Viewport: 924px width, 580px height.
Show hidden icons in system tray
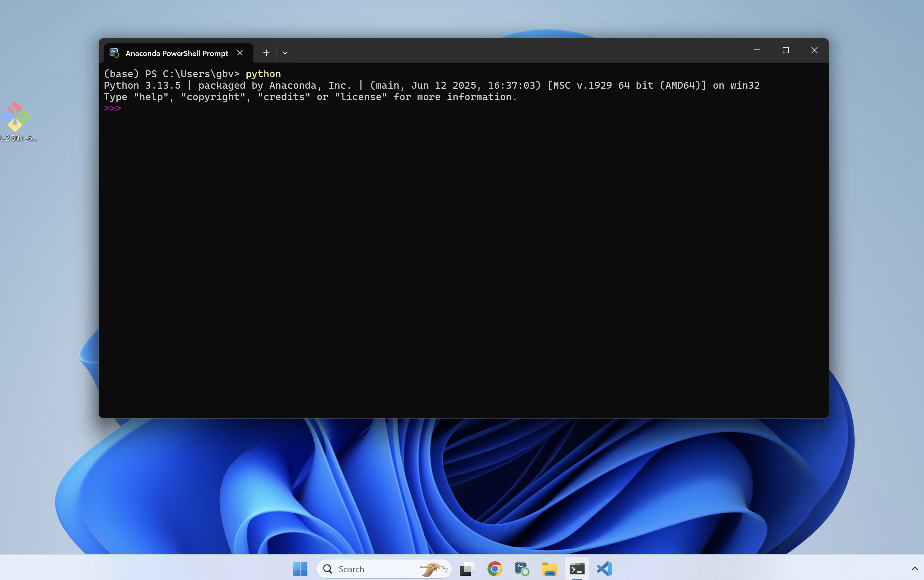coord(914,568)
